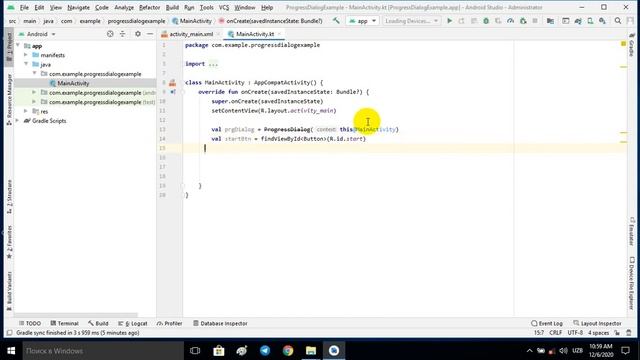The width and height of the screenshot is (640, 360).
Task: Open Project Structure icon in toolbar
Action: (x=550, y=20)
